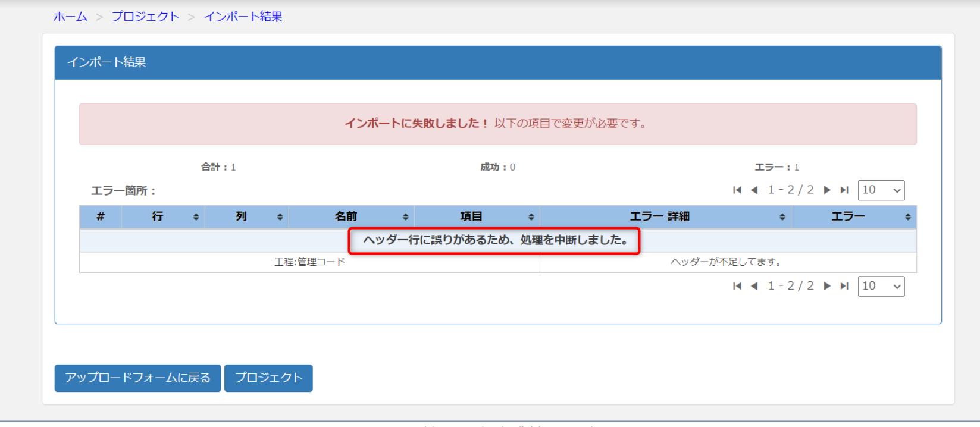980x427 pixels.
Task: Go to first page in top pagination
Action: coord(737,190)
